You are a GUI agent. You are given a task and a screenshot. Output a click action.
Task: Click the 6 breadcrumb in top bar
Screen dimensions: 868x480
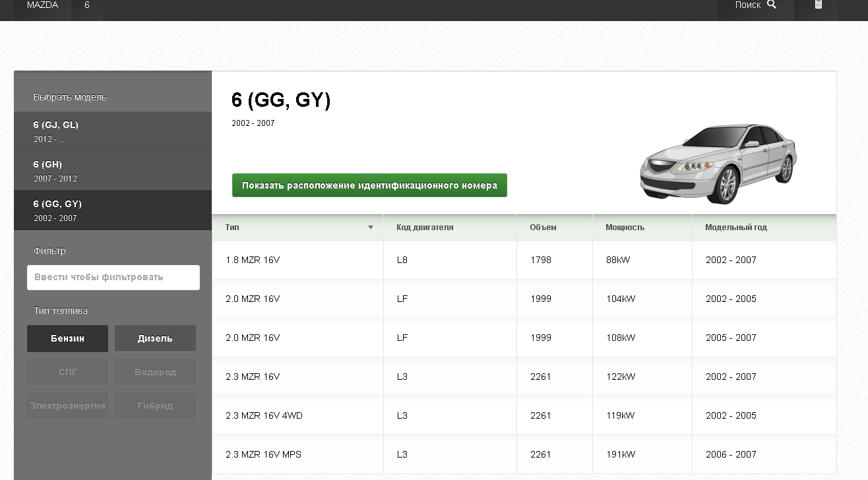pyautogui.click(x=87, y=5)
